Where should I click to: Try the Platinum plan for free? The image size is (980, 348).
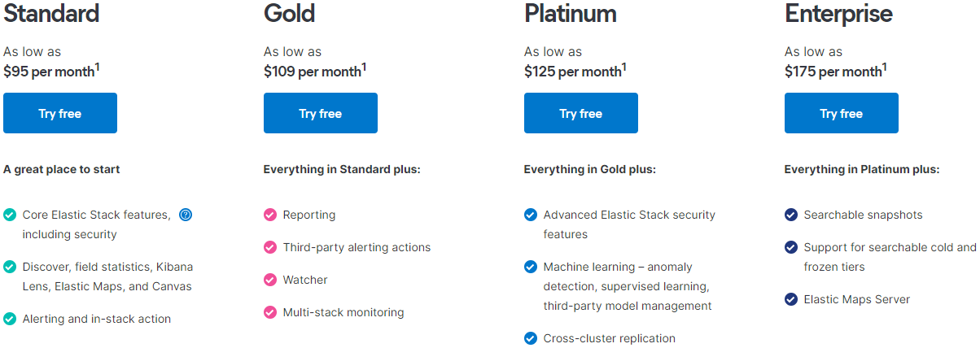[x=581, y=113]
